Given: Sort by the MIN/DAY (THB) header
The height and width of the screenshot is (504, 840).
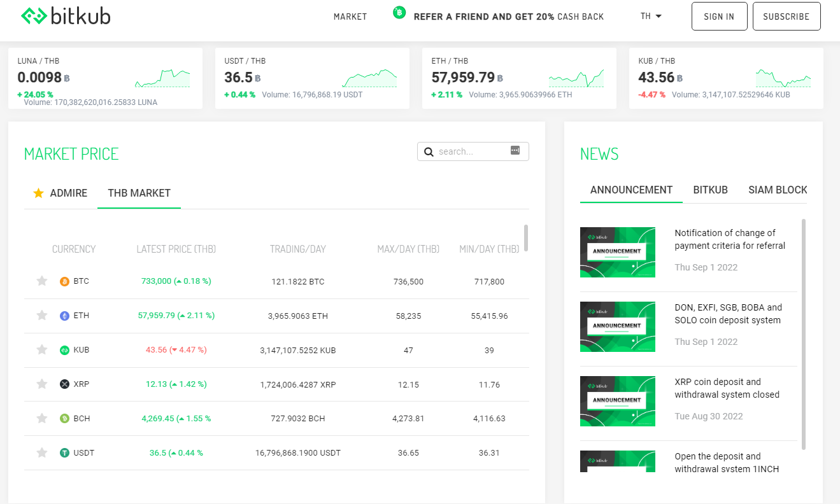Looking at the screenshot, I should [489, 249].
